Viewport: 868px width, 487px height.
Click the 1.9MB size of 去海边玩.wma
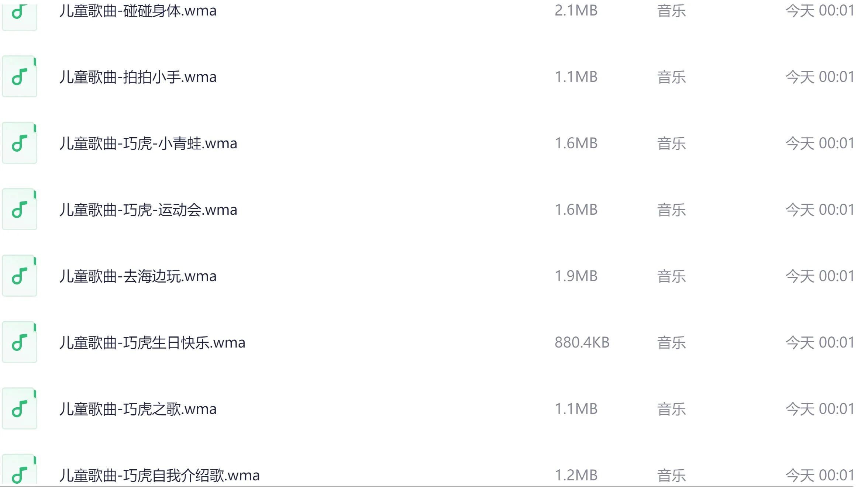pyautogui.click(x=576, y=276)
